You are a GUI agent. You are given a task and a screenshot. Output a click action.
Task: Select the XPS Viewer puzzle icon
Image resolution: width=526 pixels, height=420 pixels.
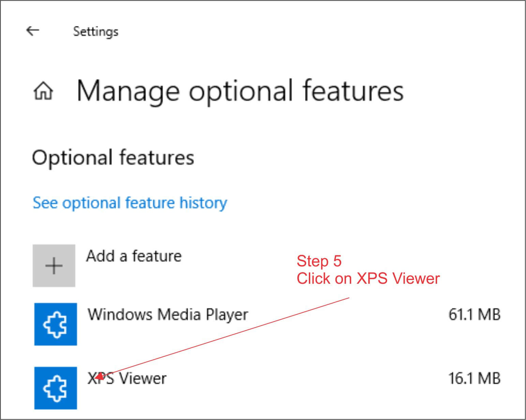click(x=56, y=388)
